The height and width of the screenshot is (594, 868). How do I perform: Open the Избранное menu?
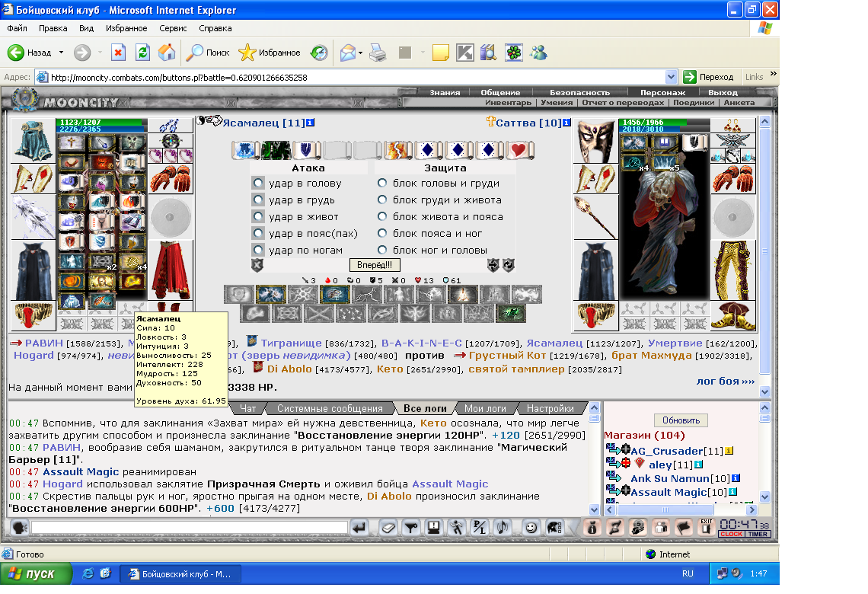tap(126, 28)
